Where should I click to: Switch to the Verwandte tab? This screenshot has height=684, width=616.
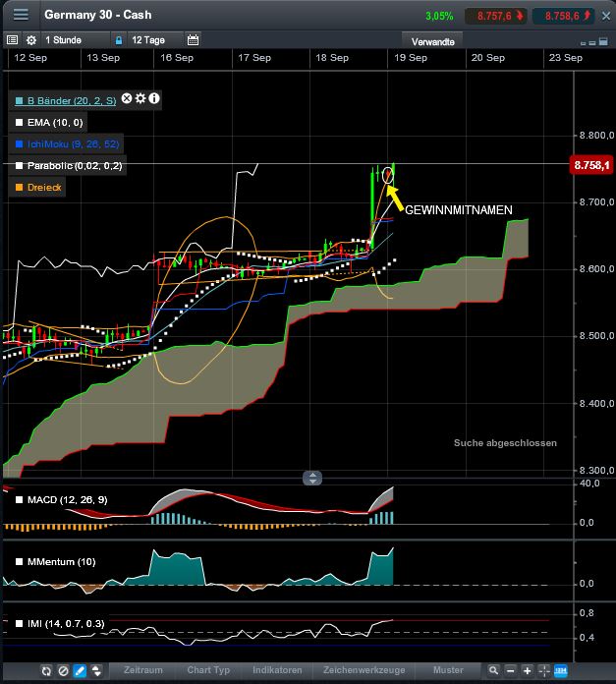coord(433,42)
